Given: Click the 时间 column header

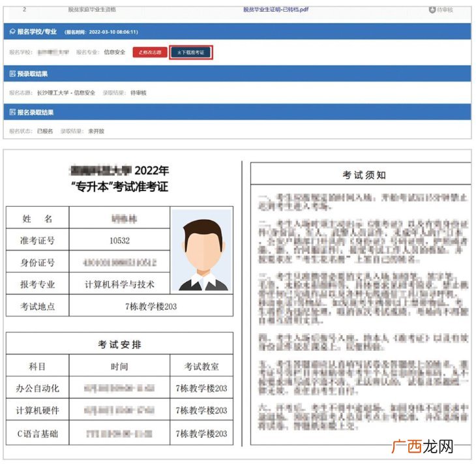Looking at the screenshot, I should [x=119, y=367].
